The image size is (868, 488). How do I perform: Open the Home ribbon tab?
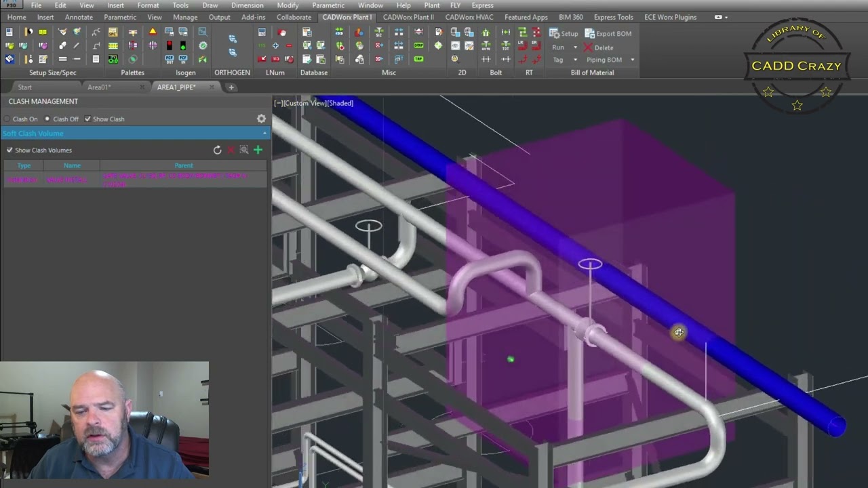[16, 17]
